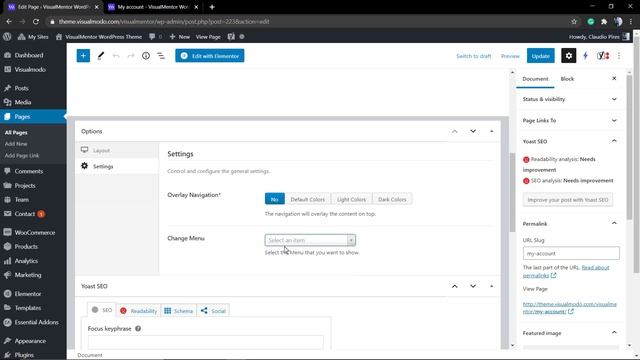Open a new browser tab
The width and height of the screenshot is (640, 360).
[212, 7]
